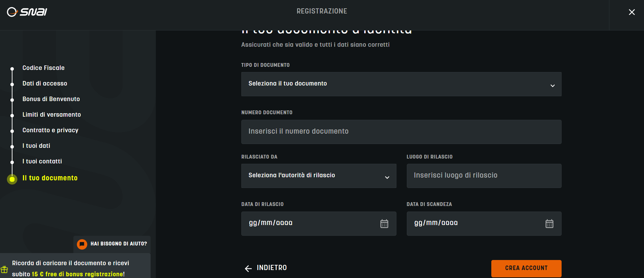Click the REGISTRAZIONE header title
644x278 pixels.
click(322, 11)
